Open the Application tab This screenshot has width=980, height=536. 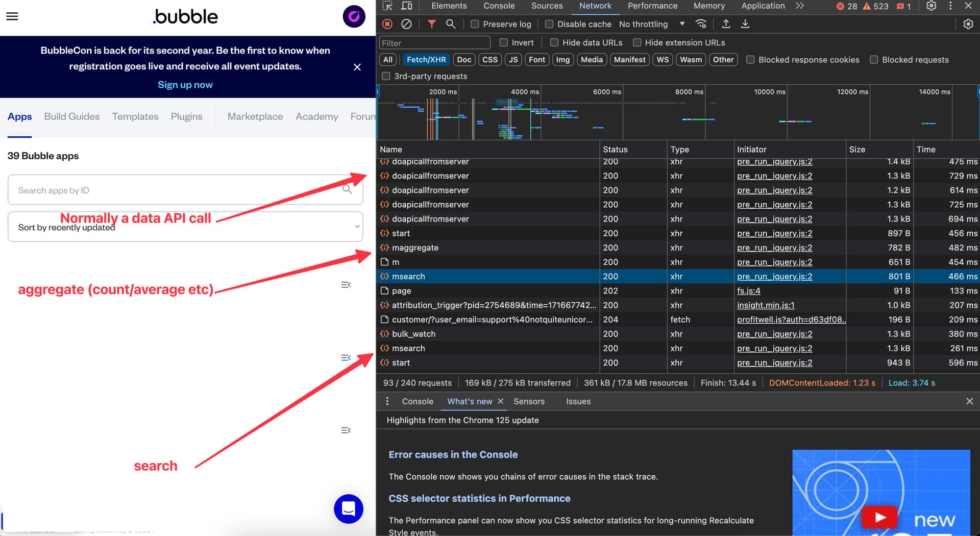pyautogui.click(x=763, y=6)
